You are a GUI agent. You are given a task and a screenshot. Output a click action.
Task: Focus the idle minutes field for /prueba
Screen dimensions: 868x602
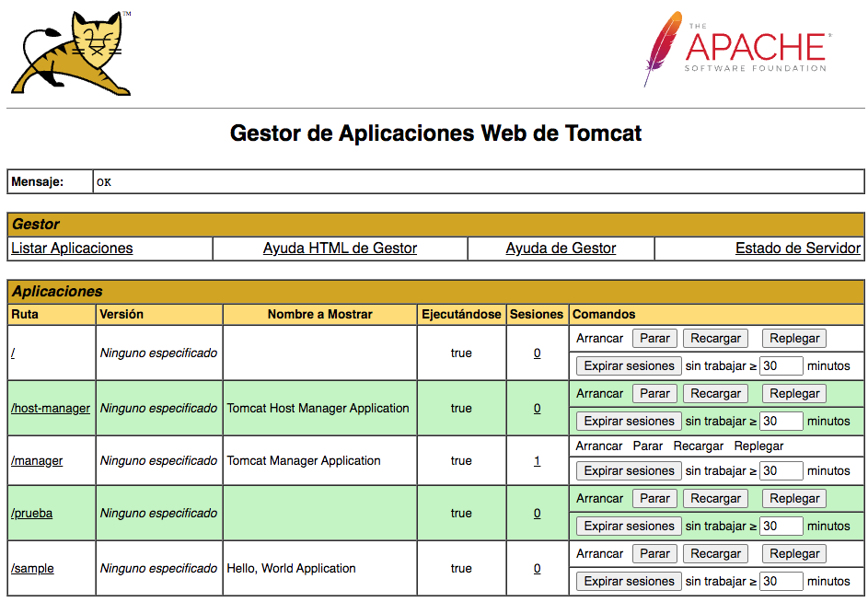tap(781, 526)
